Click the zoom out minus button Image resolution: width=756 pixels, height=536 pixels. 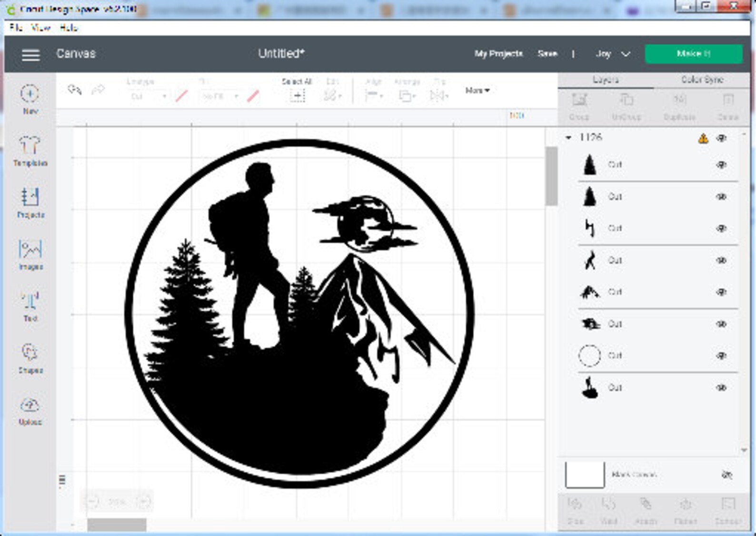pyautogui.click(x=91, y=501)
